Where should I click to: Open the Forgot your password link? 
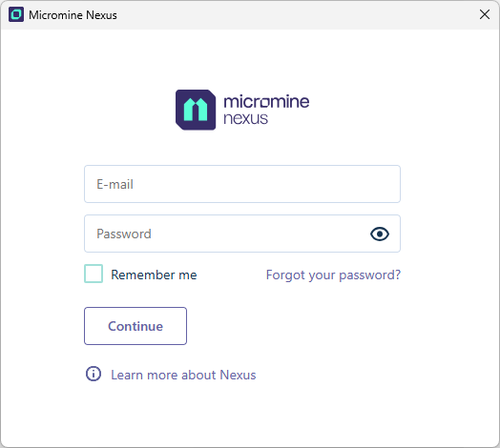(333, 275)
